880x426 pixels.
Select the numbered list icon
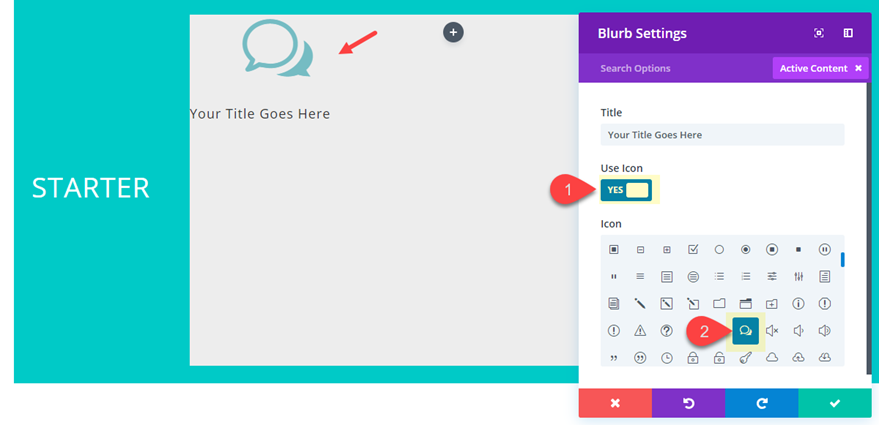[745, 276]
